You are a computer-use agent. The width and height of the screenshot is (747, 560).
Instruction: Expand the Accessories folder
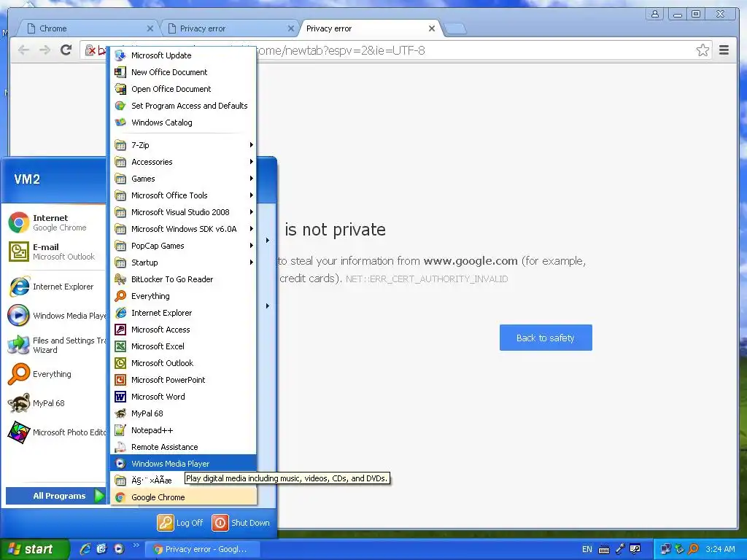[183, 161]
